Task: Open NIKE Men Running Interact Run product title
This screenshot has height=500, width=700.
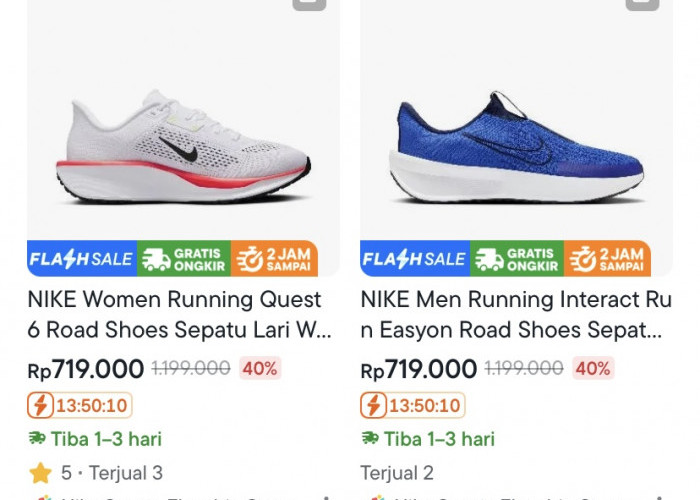Action: (515, 314)
